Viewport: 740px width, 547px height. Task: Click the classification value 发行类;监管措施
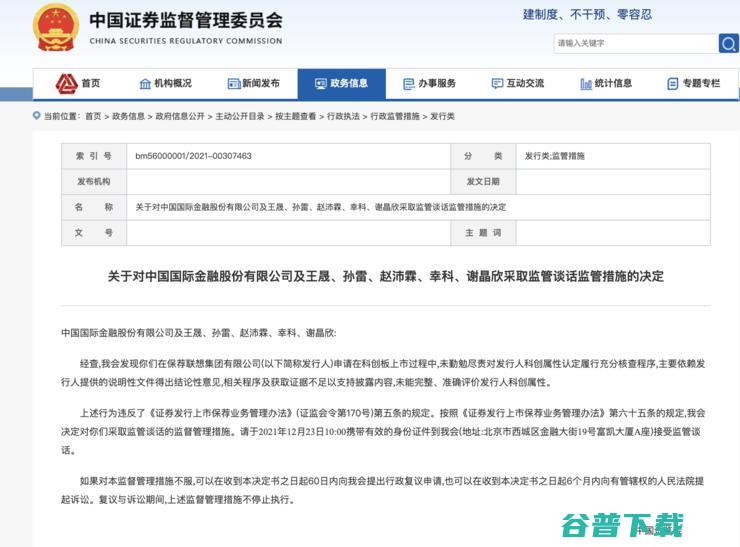click(x=555, y=156)
